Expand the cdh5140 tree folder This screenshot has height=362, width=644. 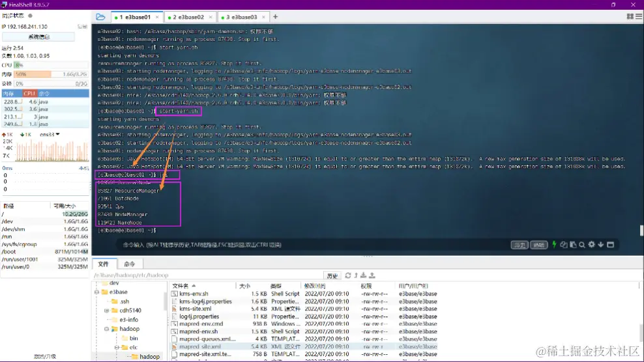[106, 311]
